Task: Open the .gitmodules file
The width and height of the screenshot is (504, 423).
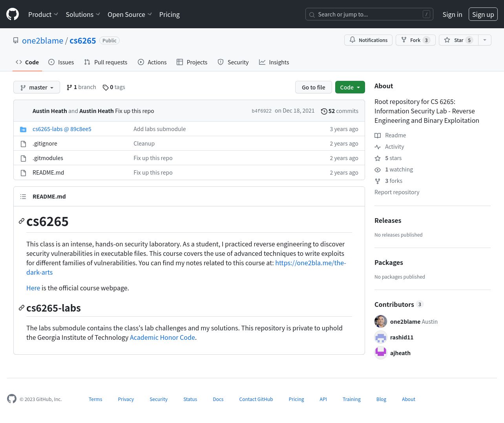Action: click(x=48, y=158)
